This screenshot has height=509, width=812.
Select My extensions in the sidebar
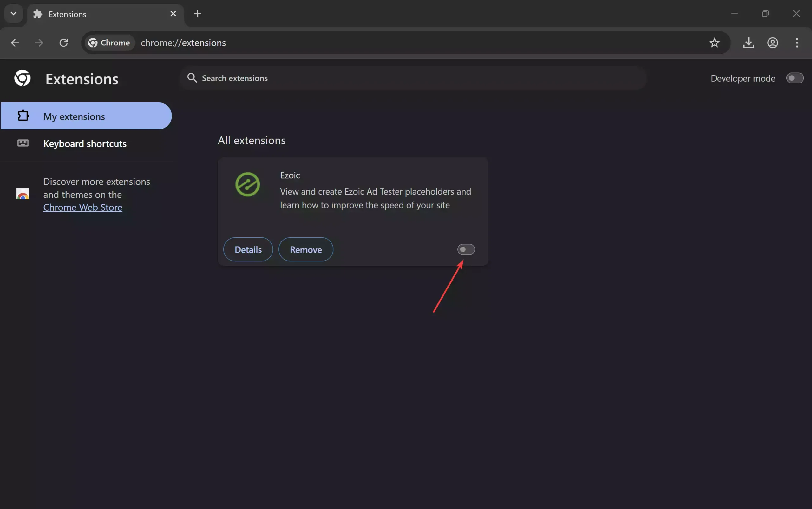[x=74, y=116]
